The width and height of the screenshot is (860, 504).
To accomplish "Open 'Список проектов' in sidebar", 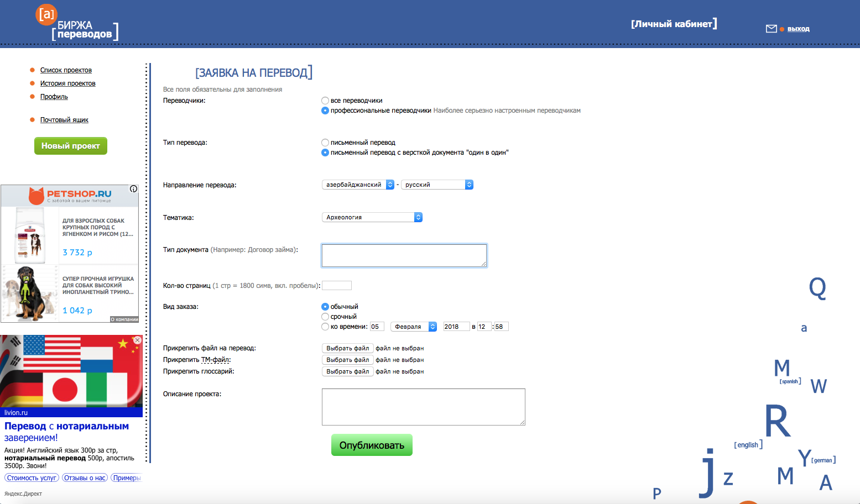I will tap(66, 70).
